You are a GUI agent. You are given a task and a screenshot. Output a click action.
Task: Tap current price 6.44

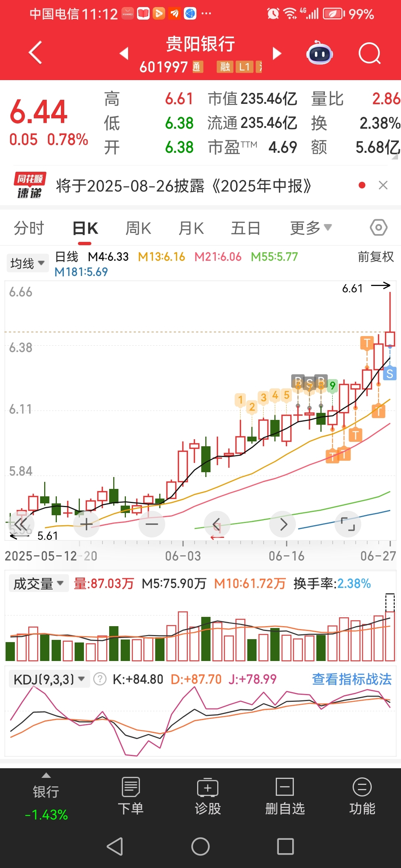click(39, 111)
